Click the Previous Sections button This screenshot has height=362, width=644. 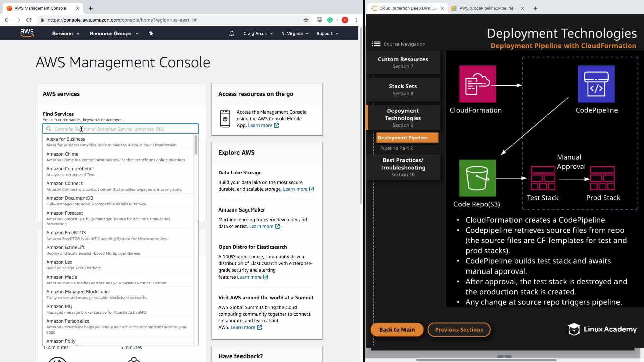(x=459, y=329)
